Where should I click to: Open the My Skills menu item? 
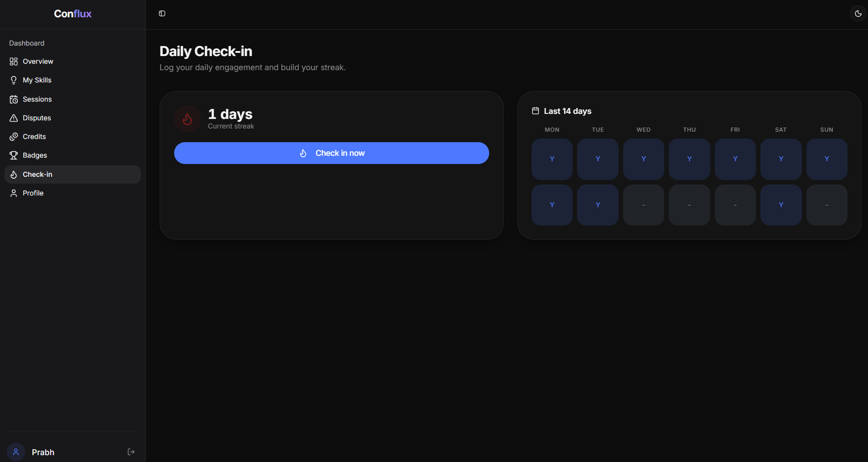(x=72, y=80)
